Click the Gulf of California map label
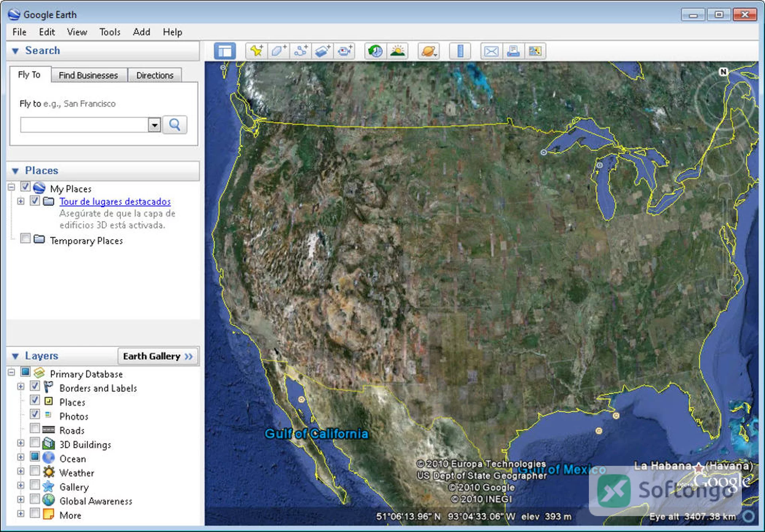 tap(316, 434)
